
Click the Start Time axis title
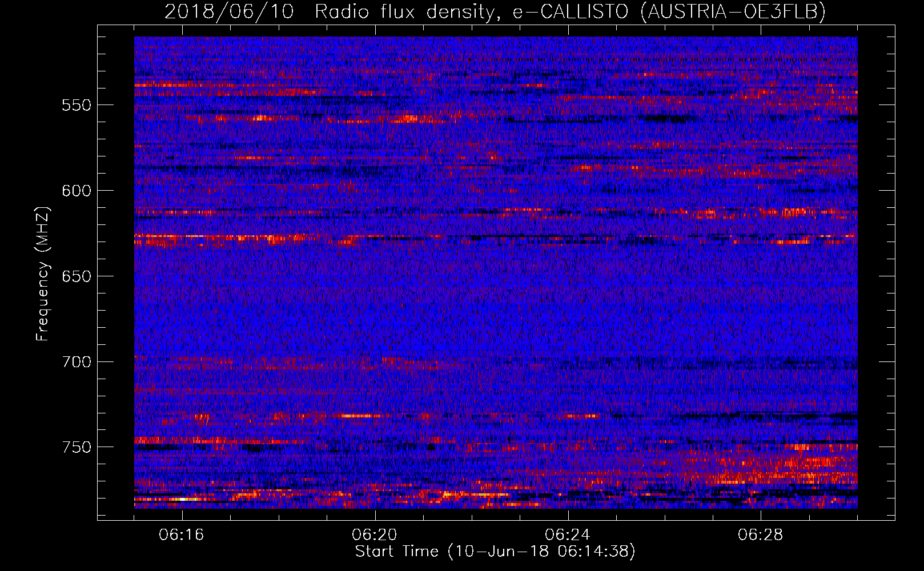(495, 552)
